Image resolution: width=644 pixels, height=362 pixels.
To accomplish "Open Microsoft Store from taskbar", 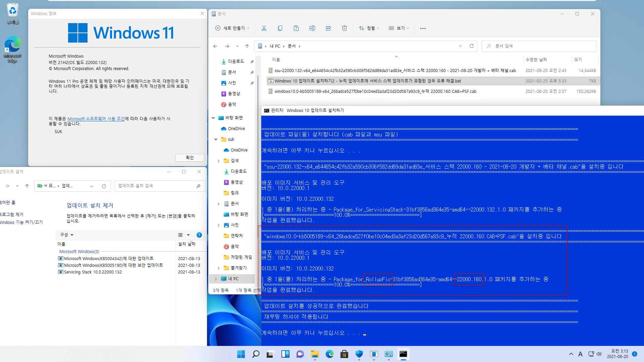I will pos(344,354).
